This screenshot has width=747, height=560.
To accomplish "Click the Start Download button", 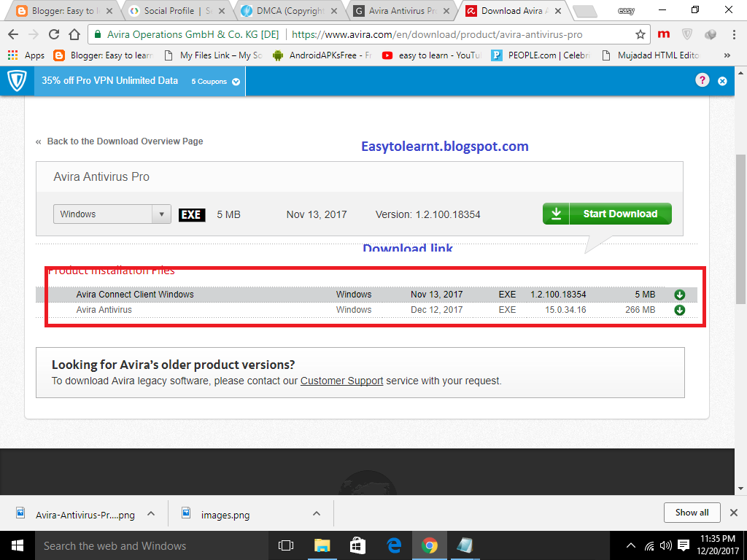I will point(607,214).
